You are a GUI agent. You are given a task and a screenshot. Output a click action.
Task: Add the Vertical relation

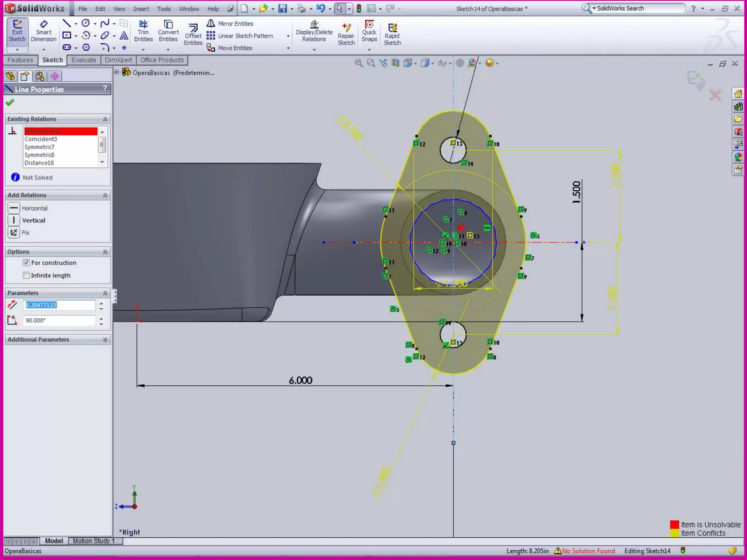click(x=14, y=220)
